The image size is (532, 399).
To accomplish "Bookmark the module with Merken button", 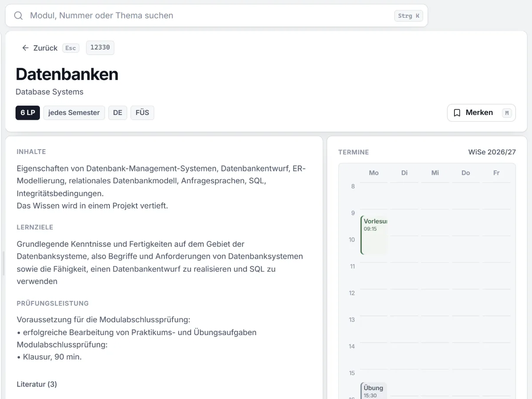I will pyautogui.click(x=481, y=113).
